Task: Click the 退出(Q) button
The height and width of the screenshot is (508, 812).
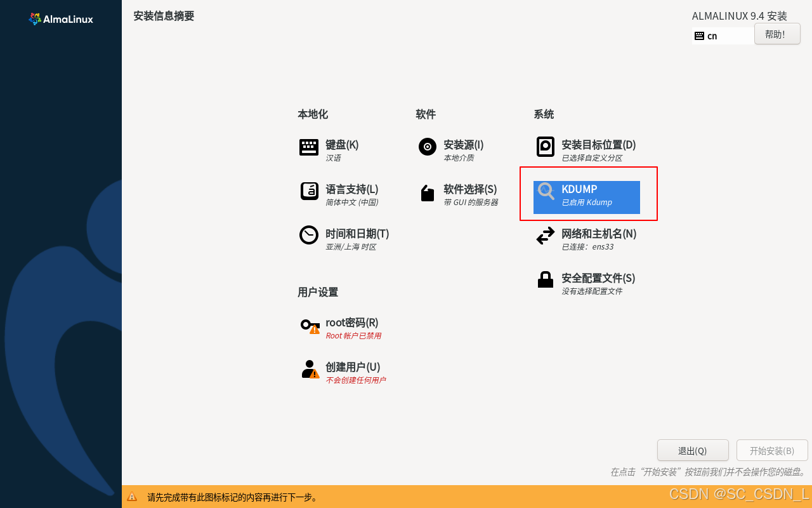Action: tap(693, 450)
